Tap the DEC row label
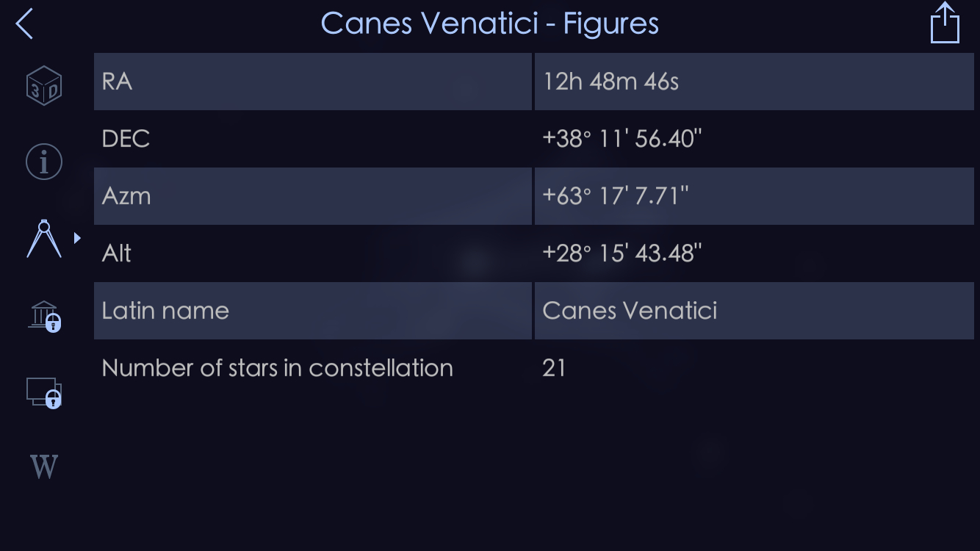The height and width of the screenshot is (551, 980). pos(126,139)
